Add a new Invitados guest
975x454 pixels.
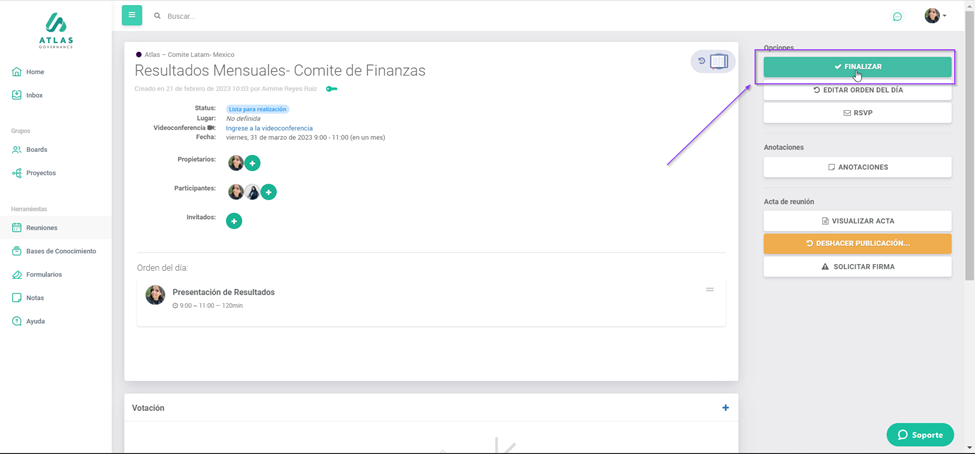234,221
